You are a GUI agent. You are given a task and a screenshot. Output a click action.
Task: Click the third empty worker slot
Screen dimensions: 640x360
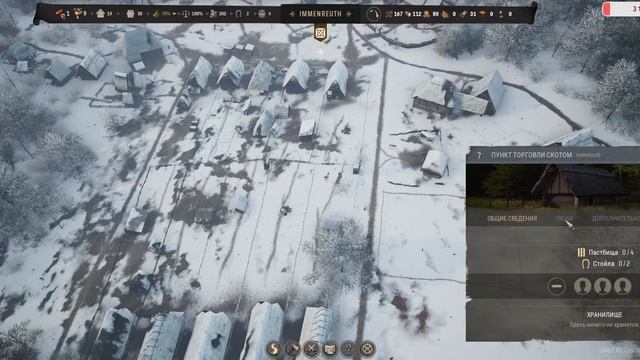[622, 286]
